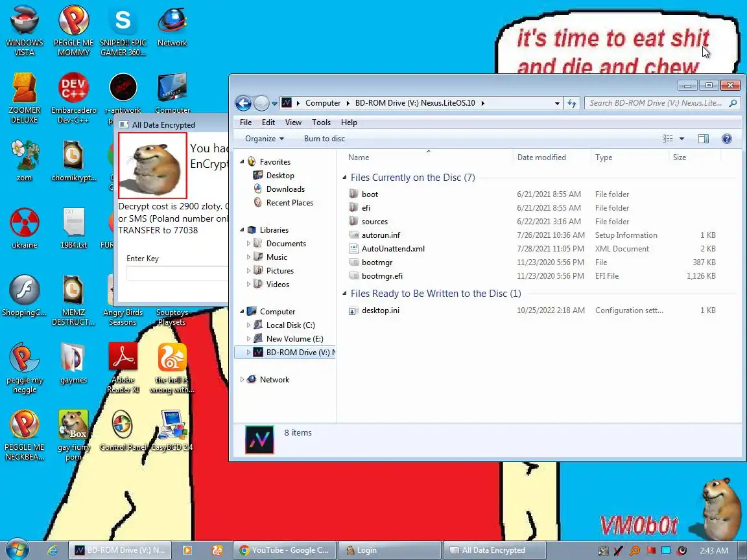Click the Explorer Forward arrow button
This screenshot has height=560, width=747.
click(261, 103)
